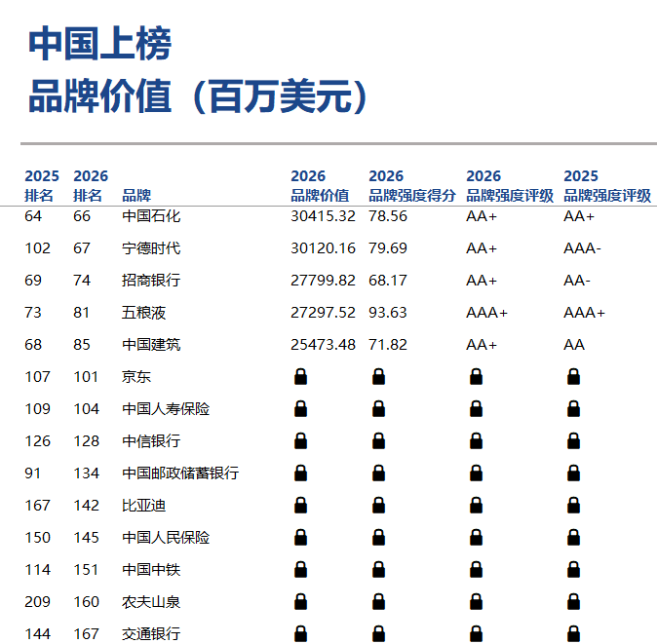
Task: Select the 中国邮政储蓄银行 brand name
Action: point(180,474)
